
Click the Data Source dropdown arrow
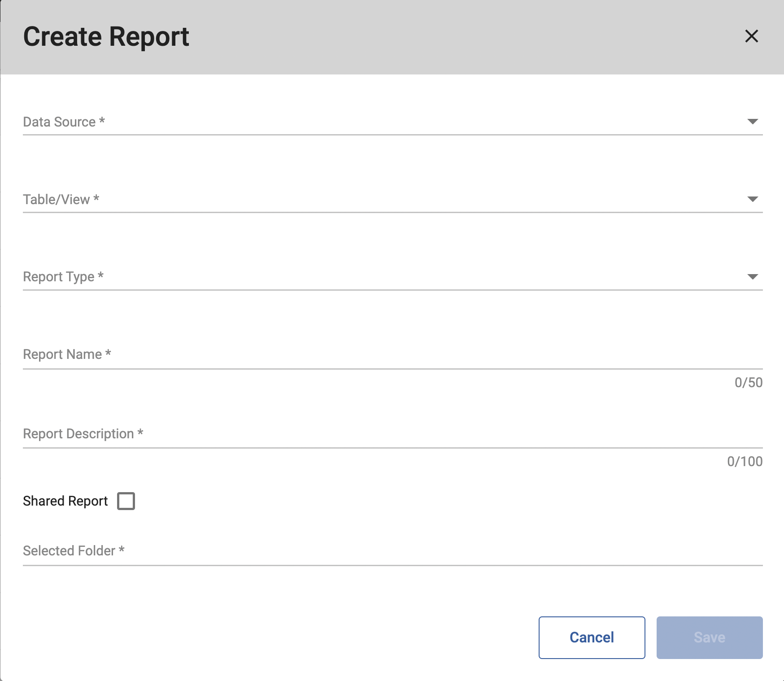[x=753, y=121]
